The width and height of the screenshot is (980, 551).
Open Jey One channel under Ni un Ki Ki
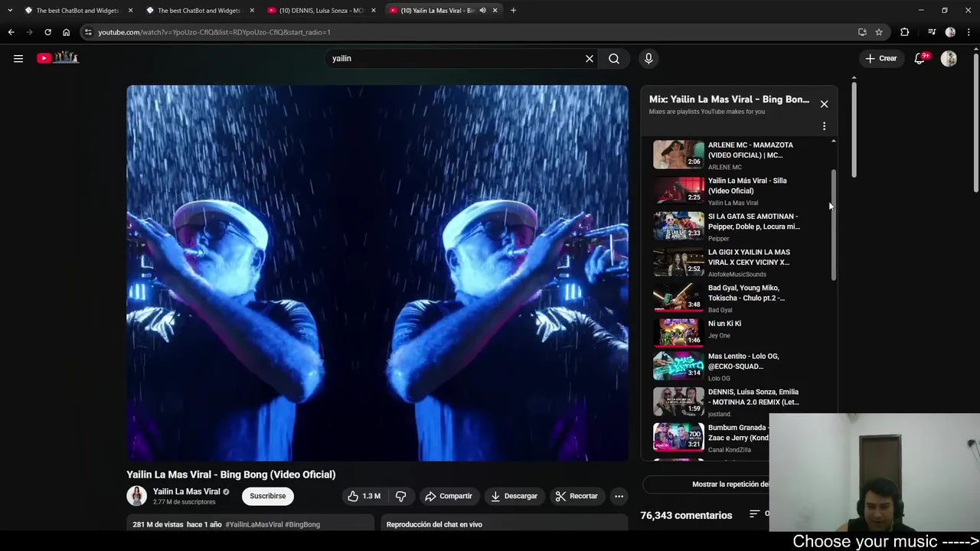point(719,336)
